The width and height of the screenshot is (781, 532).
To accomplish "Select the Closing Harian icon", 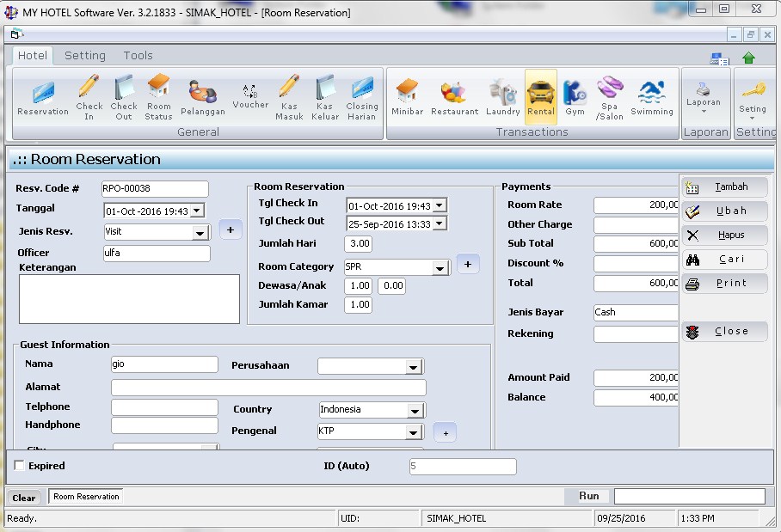I will (360, 95).
